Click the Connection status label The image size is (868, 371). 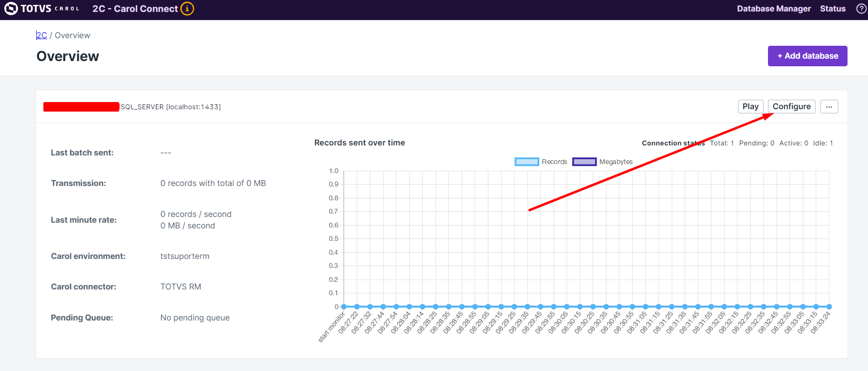point(673,143)
